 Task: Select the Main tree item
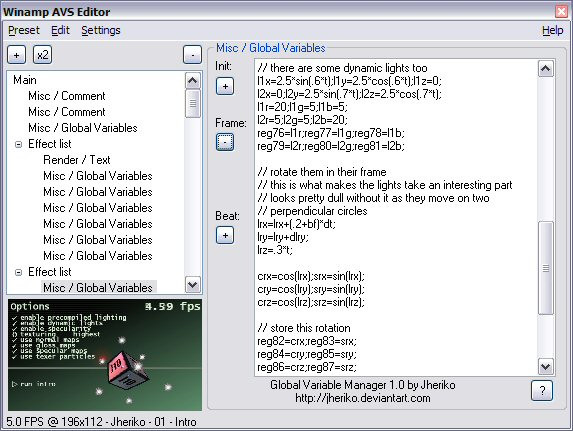click(25, 80)
